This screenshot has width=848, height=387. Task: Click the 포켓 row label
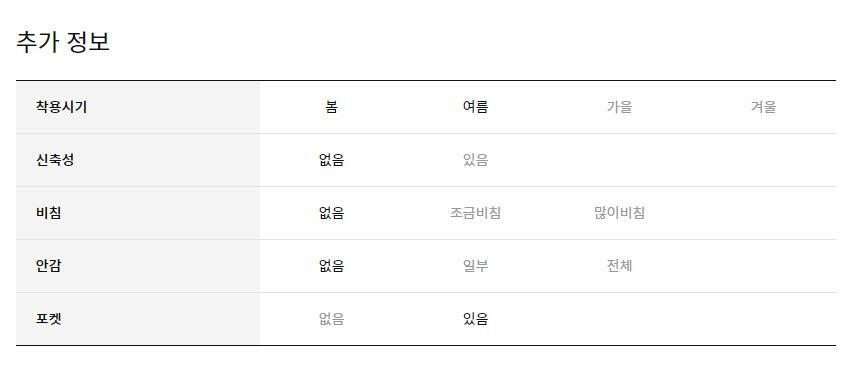point(49,319)
